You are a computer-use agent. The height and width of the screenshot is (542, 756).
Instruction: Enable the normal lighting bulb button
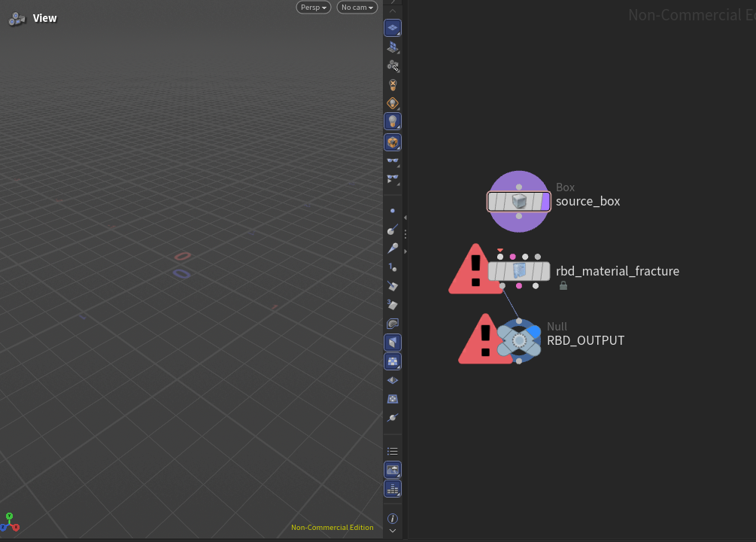[x=393, y=122]
